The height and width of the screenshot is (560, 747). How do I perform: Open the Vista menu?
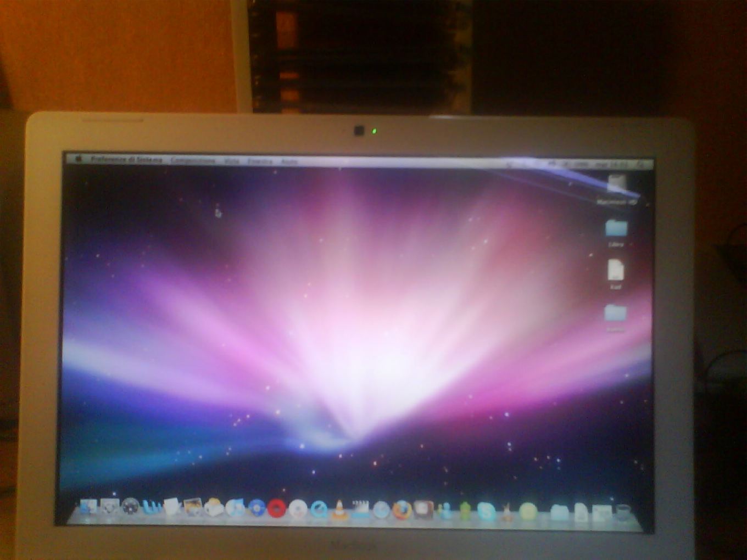click(x=232, y=161)
